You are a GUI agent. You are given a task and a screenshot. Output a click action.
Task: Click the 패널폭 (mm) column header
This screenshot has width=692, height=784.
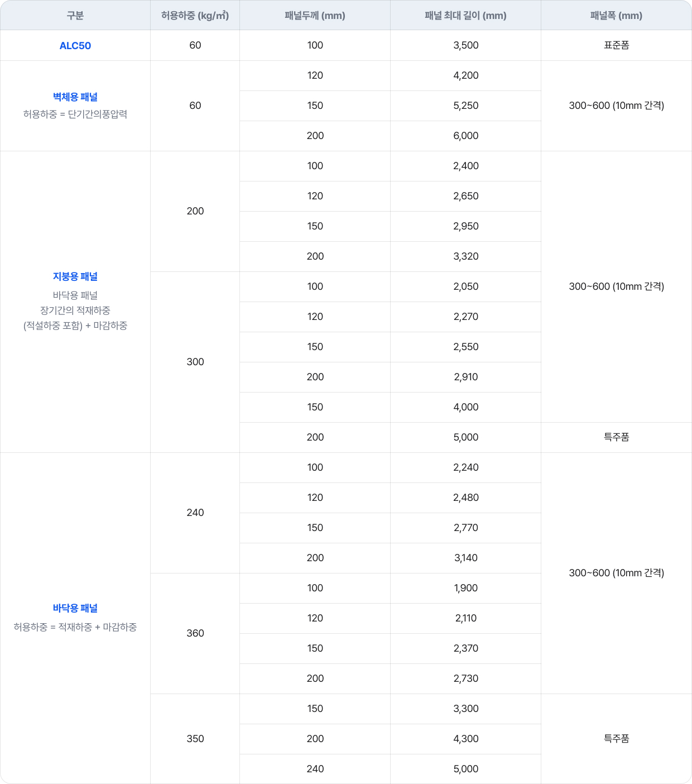[x=616, y=16]
